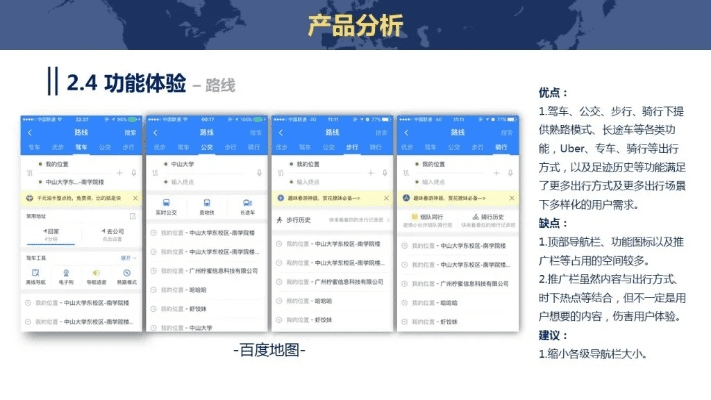The image size is (711, 400).
Task: Select the 骑行 tab on the cycling screen
Action: [x=501, y=147]
